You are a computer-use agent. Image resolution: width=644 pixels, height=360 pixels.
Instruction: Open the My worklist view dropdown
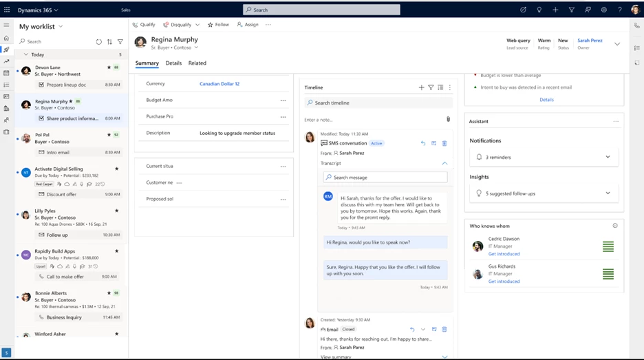click(61, 26)
